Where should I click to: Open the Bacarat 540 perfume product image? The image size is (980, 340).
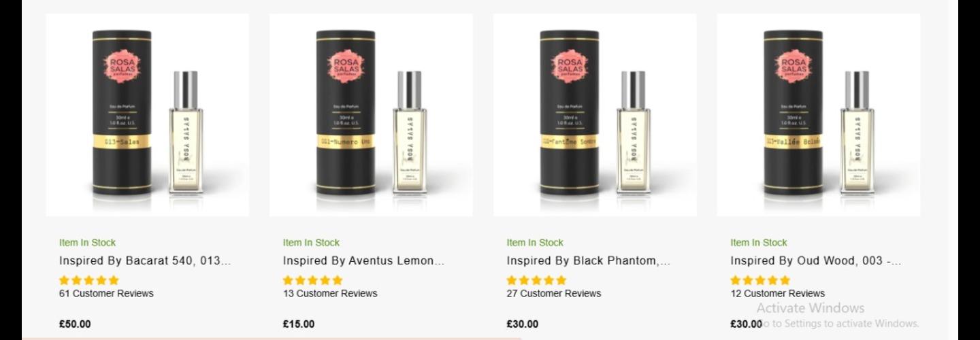148,115
